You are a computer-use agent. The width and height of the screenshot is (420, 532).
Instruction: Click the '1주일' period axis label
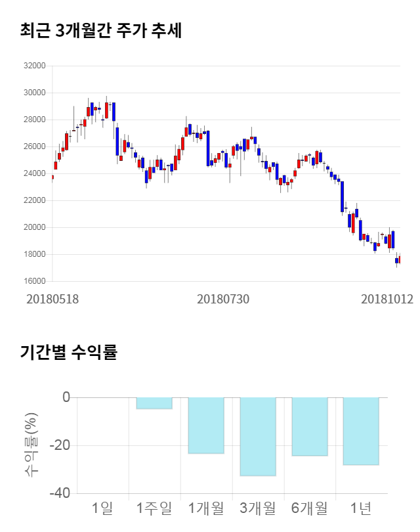(154, 508)
